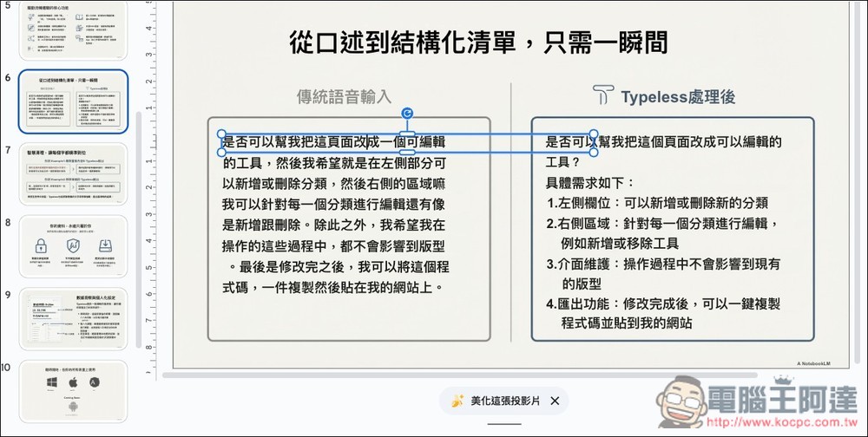The width and height of the screenshot is (868, 437).
Task: Click the sparkle icon in beautify slide chip
Action: pos(457,401)
